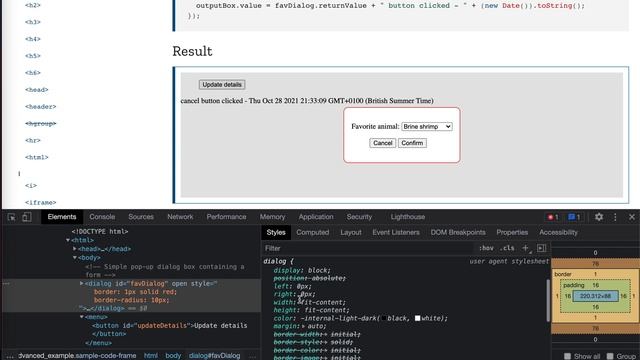
Task: Add new style rule plus icon
Action: tap(526, 248)
